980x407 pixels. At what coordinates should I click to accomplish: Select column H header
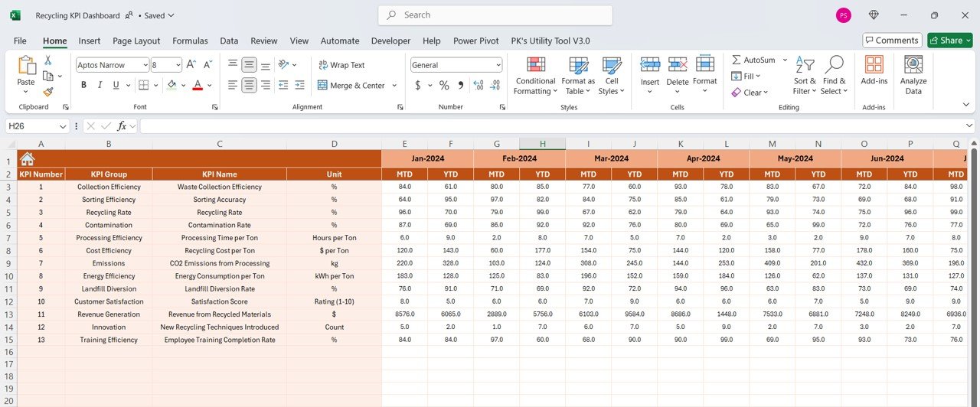pos(542,144)
